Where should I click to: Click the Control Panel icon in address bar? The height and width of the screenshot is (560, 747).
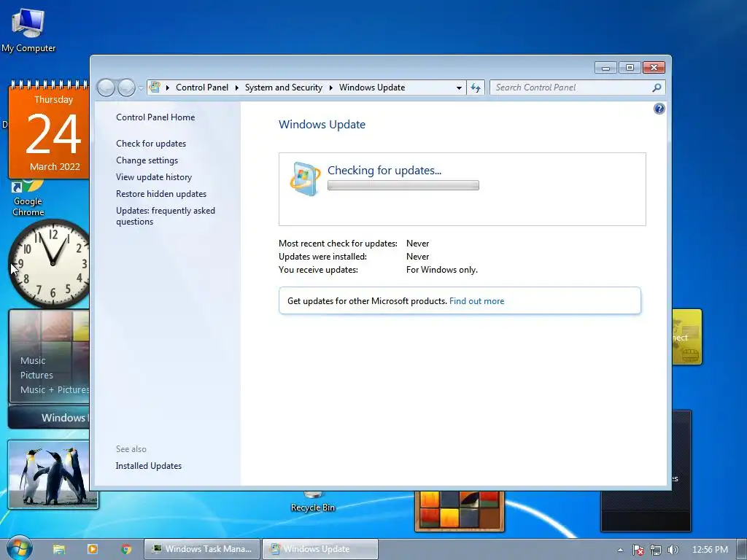coord(155,87)
